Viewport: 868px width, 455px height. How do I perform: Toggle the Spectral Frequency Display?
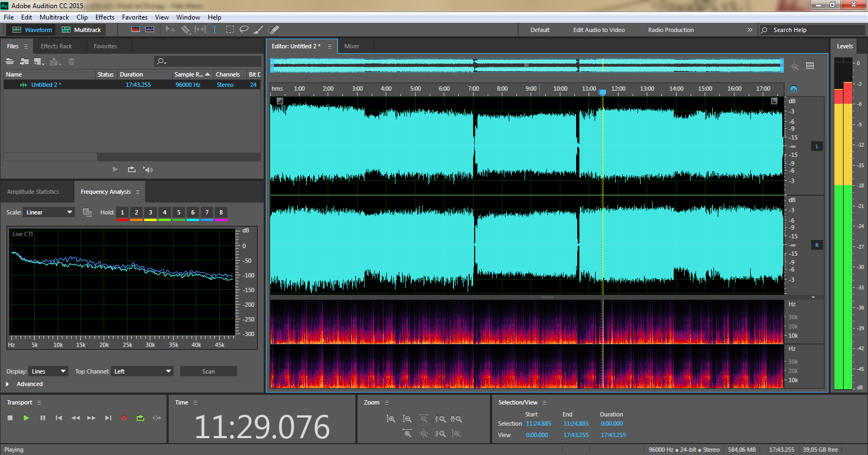point(136,29)
